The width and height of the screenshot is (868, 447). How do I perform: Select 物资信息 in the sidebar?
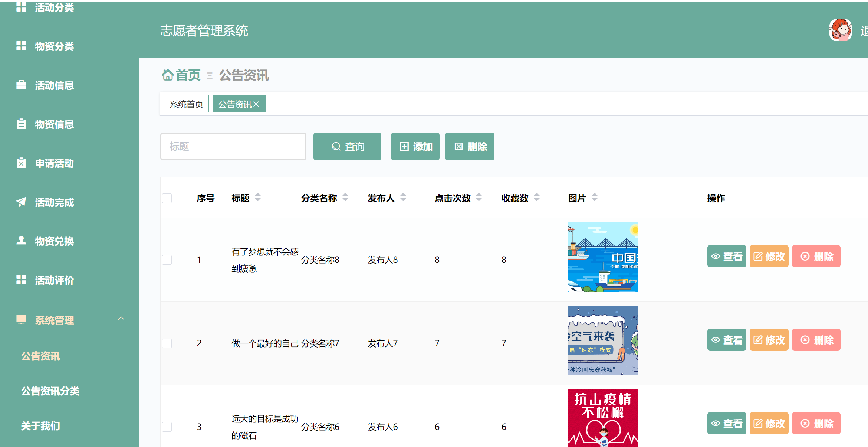[54, 124]
